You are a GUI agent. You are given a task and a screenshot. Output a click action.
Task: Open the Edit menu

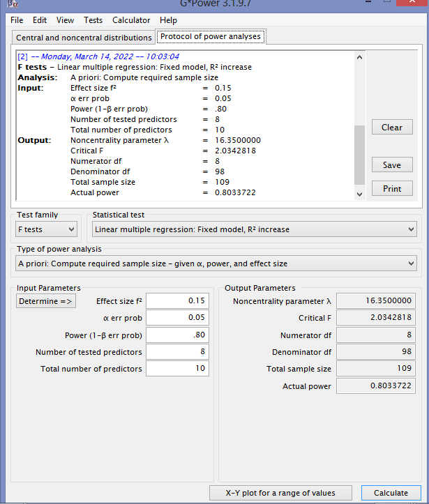40,20
